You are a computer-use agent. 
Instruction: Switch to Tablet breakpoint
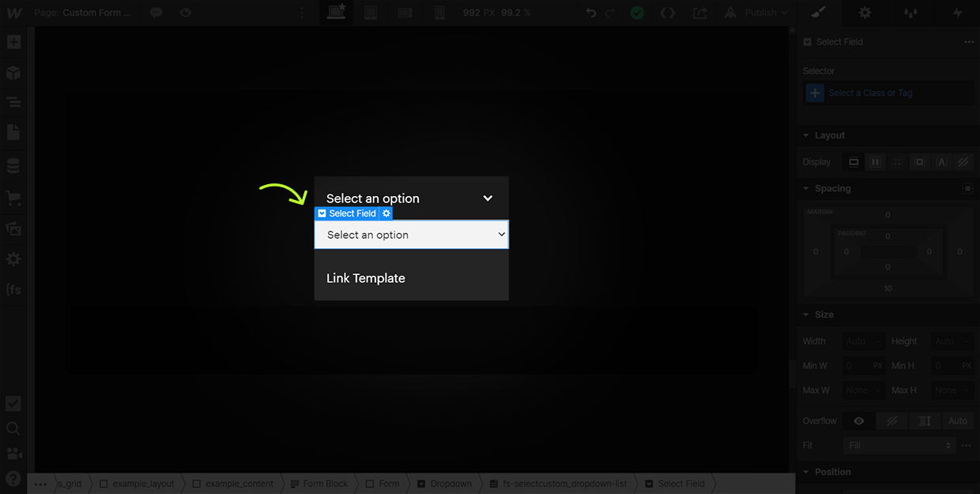[x=371, y=13]
